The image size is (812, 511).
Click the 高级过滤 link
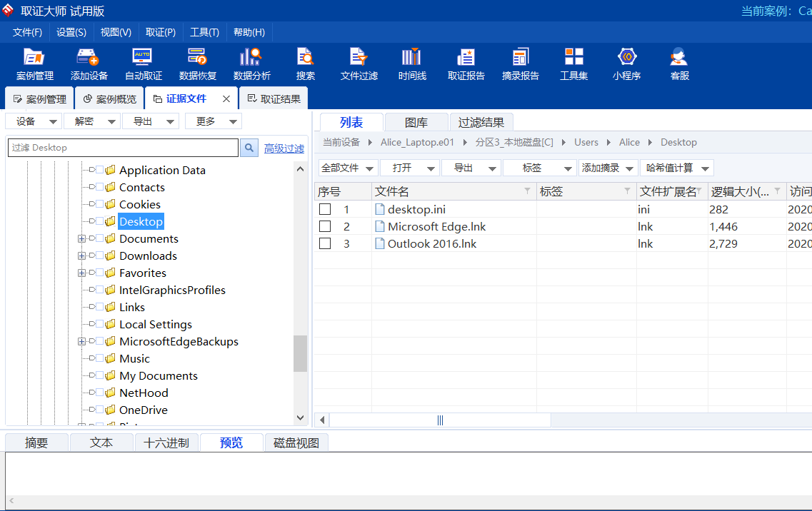pyautogui.click(x=284, y=148)
